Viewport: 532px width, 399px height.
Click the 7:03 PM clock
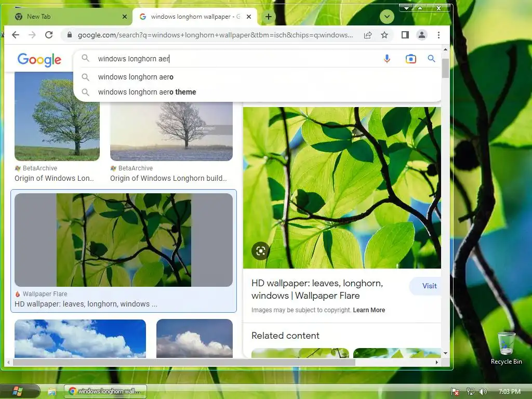tap(510, 392)
